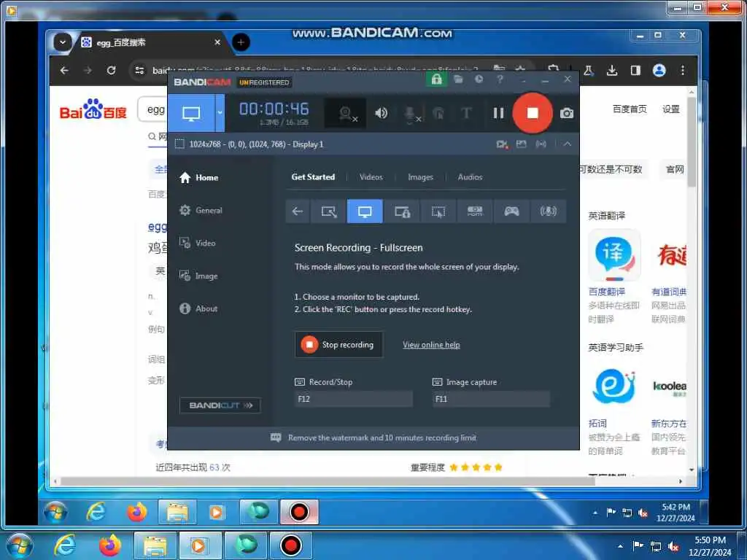
Task: Toggle the mouse click effect icon
Action: (438, 113)
